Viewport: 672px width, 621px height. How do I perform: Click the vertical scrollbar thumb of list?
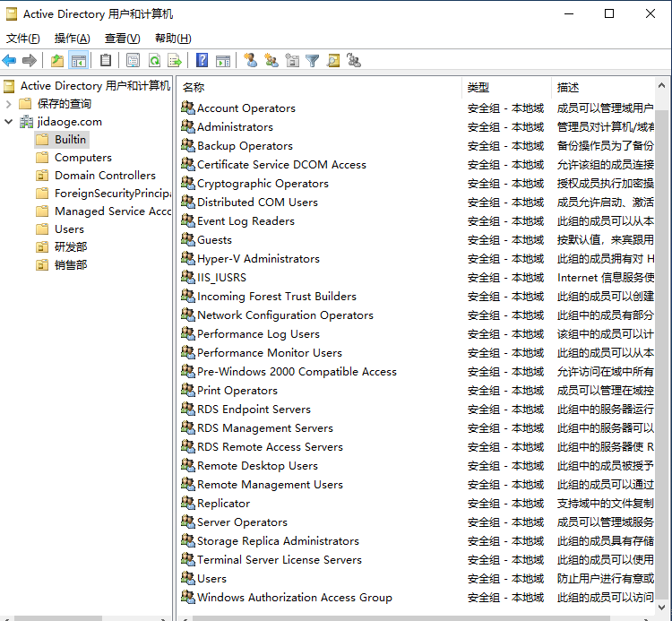[662, 356]
